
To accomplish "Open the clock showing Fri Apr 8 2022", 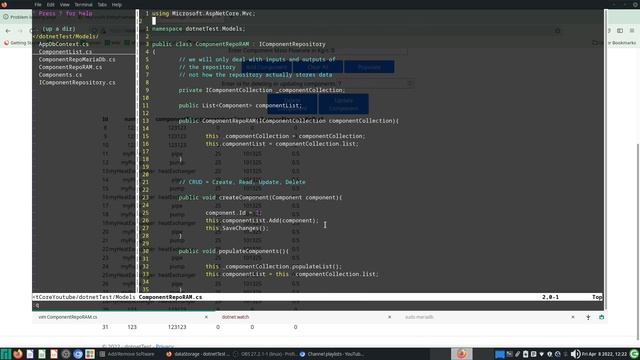I will 604,354.
